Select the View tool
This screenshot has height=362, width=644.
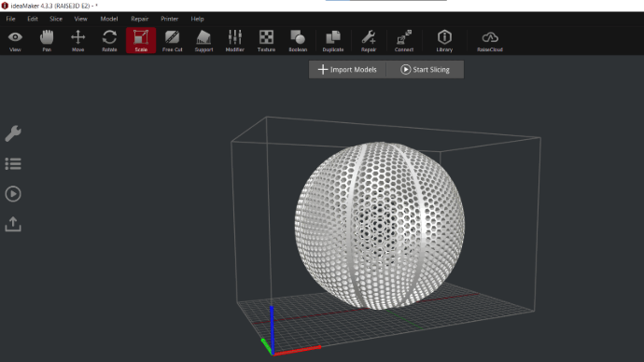15,41
